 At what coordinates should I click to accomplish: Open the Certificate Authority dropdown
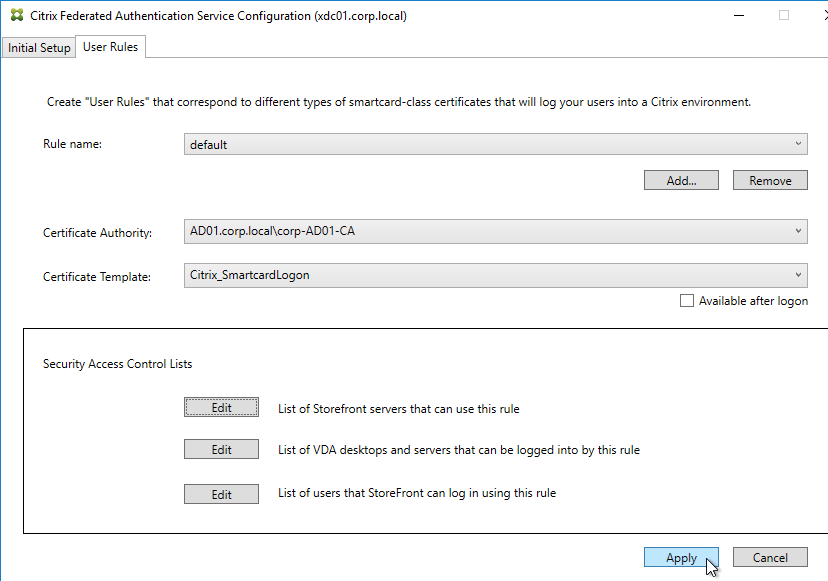tap(798, 231)
